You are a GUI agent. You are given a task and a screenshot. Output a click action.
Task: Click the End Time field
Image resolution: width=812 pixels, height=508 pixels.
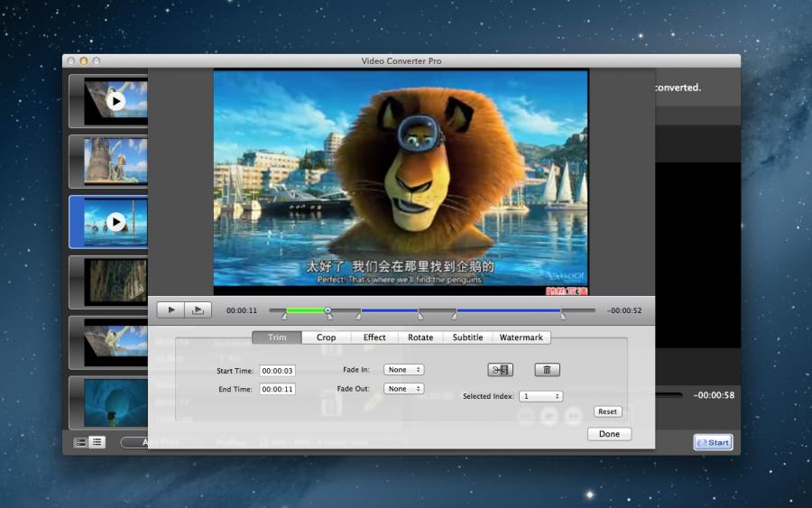pyautogui.click(x=278, y=389)
